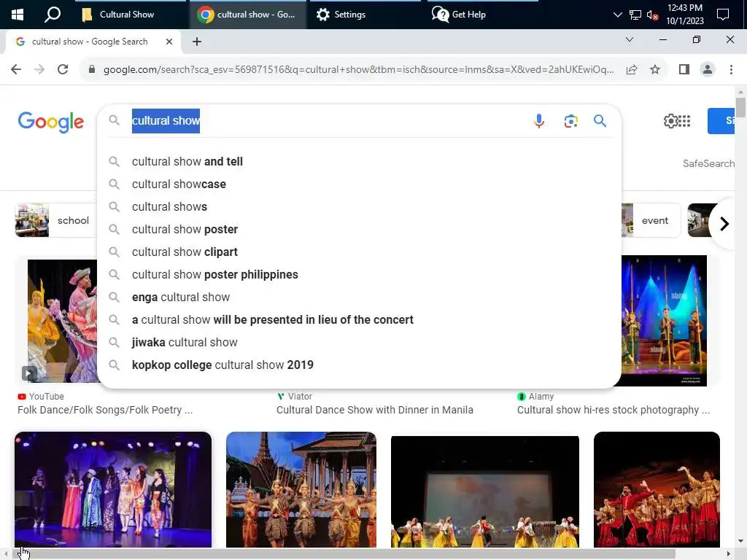The height and width of the screenshot is (560, 747).
Task: Open the dark theater stage thumbnail
Action: pyautogui.click(x=485, y=491)
